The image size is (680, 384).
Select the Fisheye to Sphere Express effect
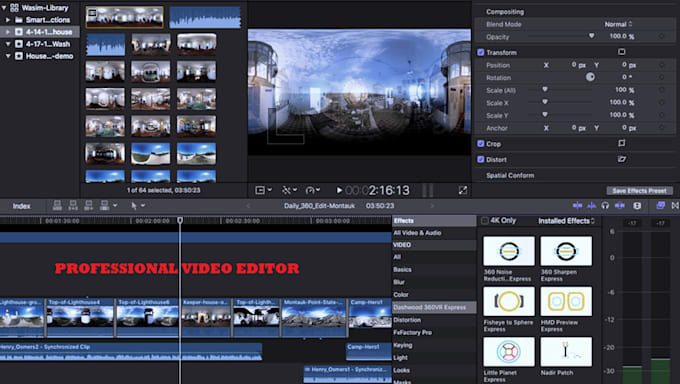pos(509,309)
